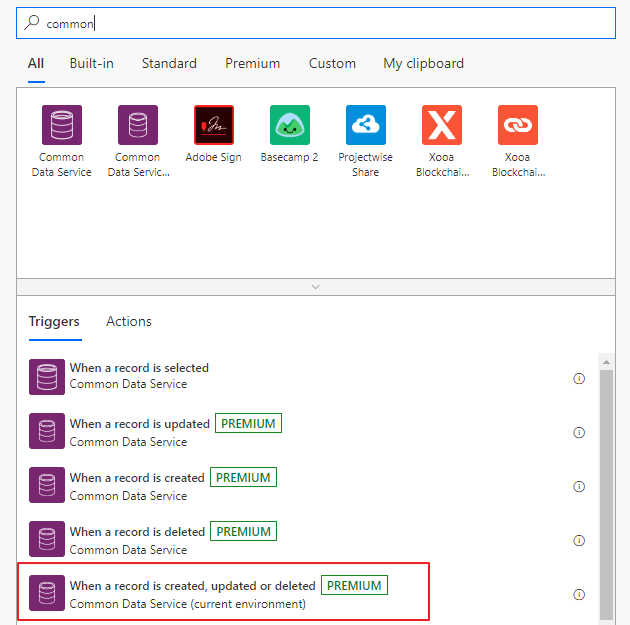Open the Projectwise Share connector
The width and height of the screenshot is (630, 625).
365,125
